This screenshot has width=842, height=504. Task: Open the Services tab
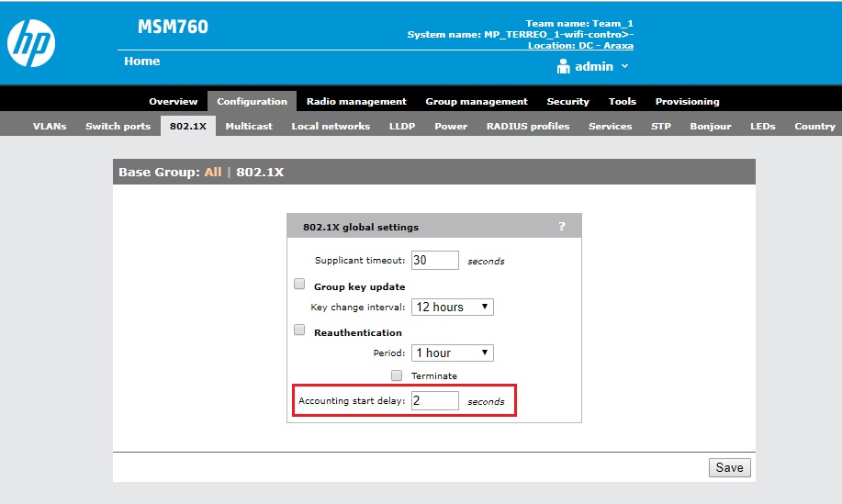[x=610, y=126]
